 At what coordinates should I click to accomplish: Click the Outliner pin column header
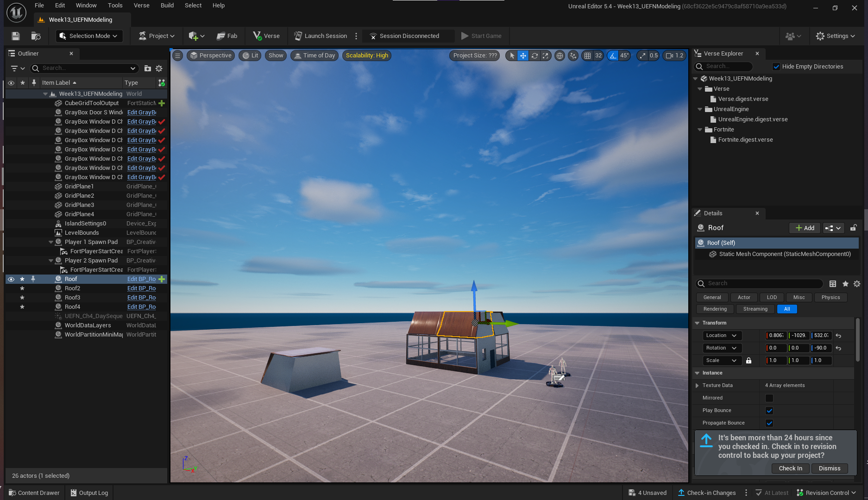click(33, 82)
